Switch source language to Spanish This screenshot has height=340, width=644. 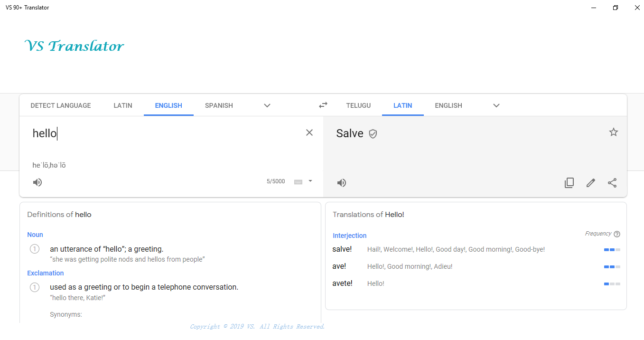point(219,105)
